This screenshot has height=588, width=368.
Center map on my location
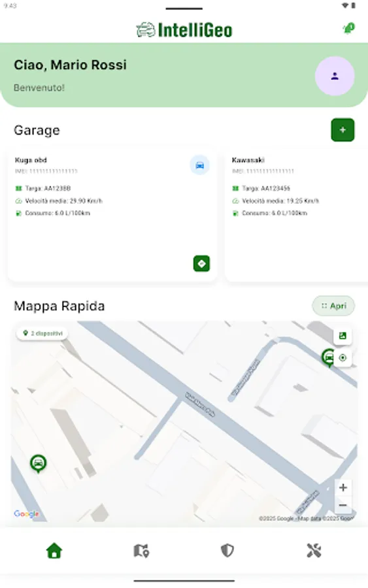(x=343, y=358)
